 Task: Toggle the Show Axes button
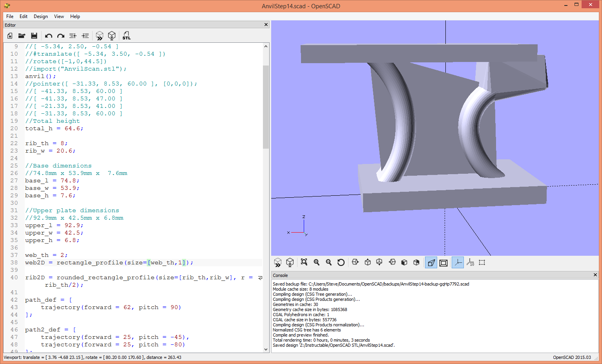click(x=458, y=262)
